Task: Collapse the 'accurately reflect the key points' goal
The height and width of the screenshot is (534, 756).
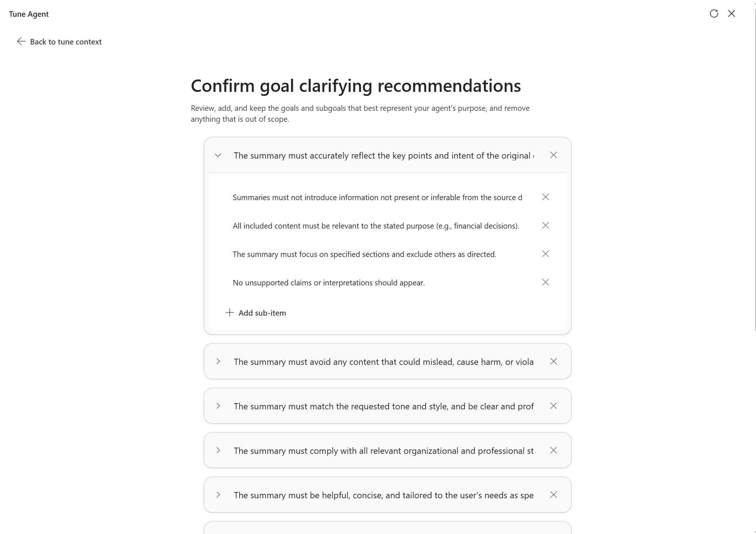Action: (x=218, y=156)
